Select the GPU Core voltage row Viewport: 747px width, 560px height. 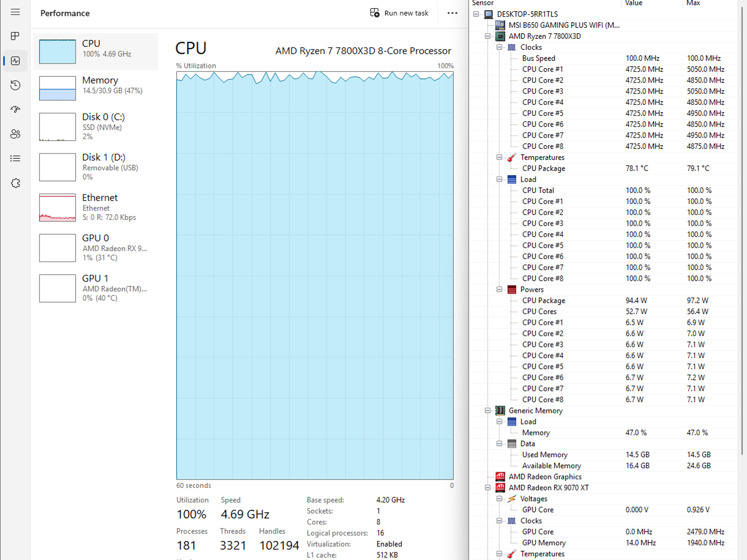point(603,510)
